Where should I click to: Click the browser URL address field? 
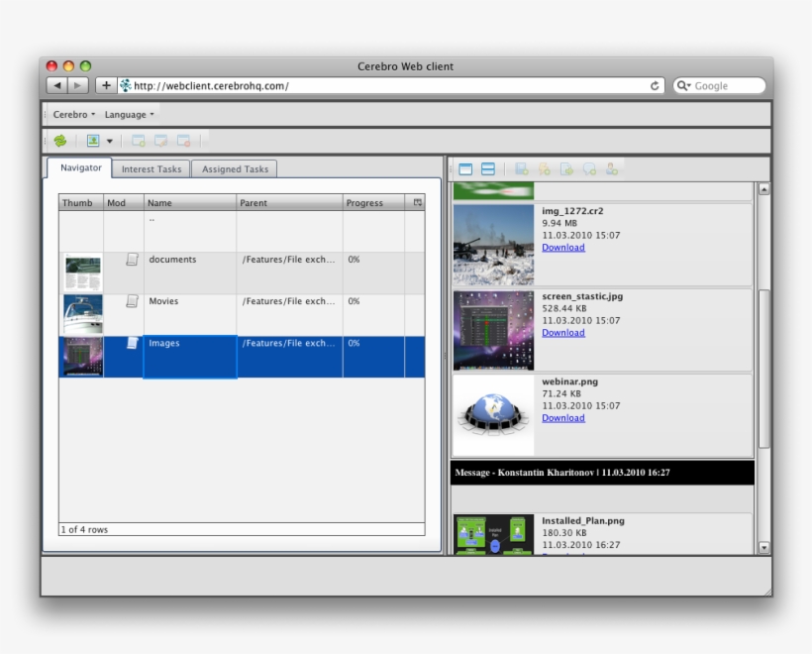(x=386, y=86)
